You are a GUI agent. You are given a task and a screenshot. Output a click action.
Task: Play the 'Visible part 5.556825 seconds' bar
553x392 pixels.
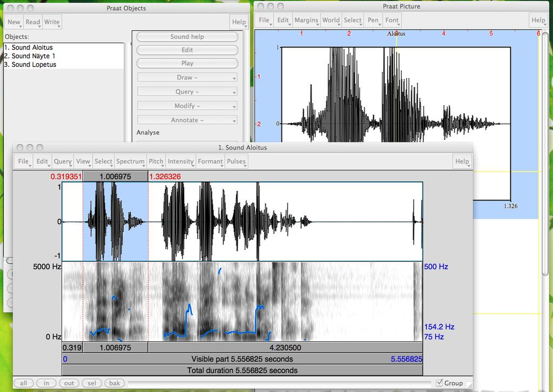point(242,359)
